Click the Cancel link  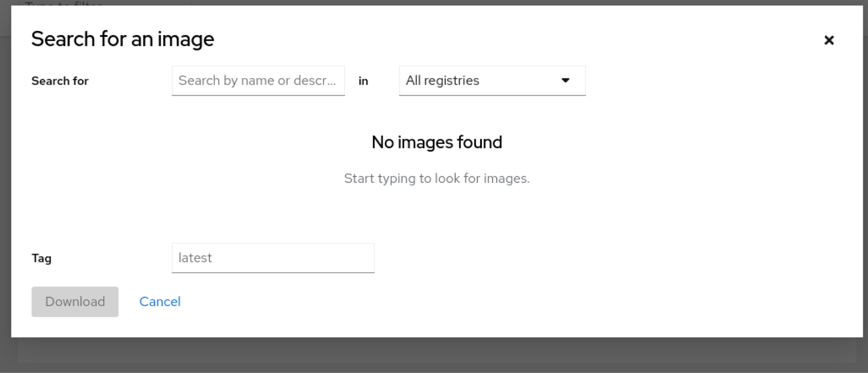pos(160,301)
